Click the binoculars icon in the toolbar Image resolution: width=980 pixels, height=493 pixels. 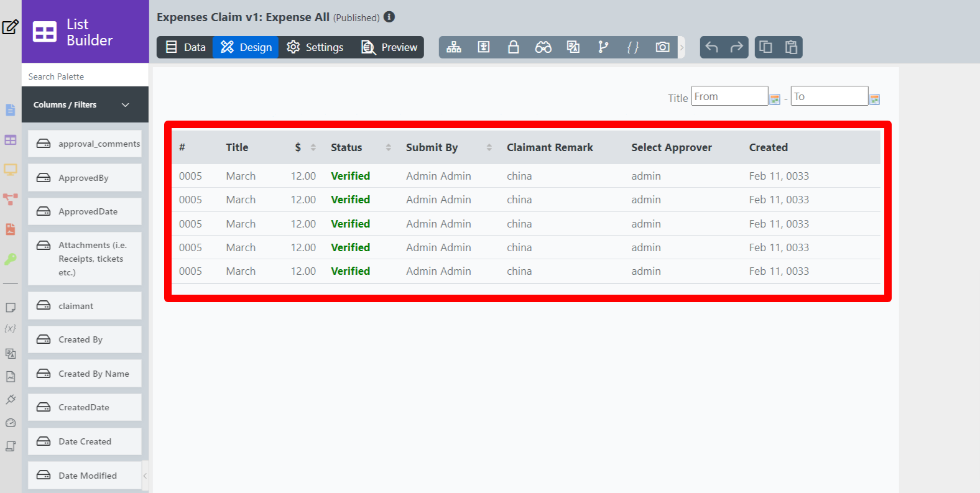point(543,47)
